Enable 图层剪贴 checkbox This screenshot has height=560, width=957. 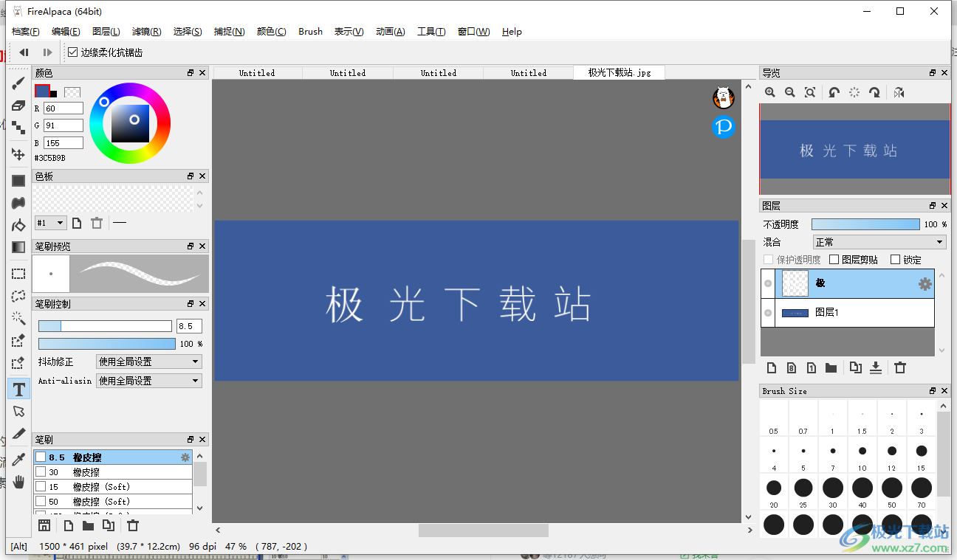pyautogui.click(x=834, y=260)
